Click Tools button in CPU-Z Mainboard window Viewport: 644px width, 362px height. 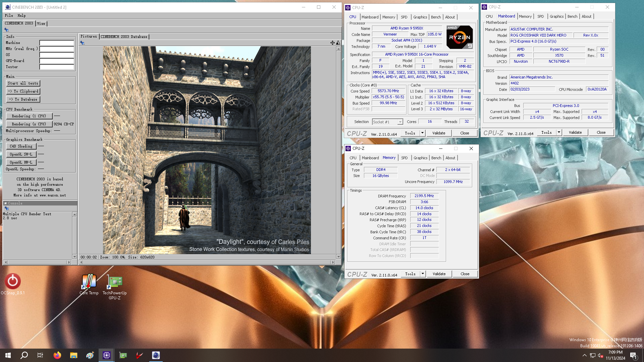point(547,132)
